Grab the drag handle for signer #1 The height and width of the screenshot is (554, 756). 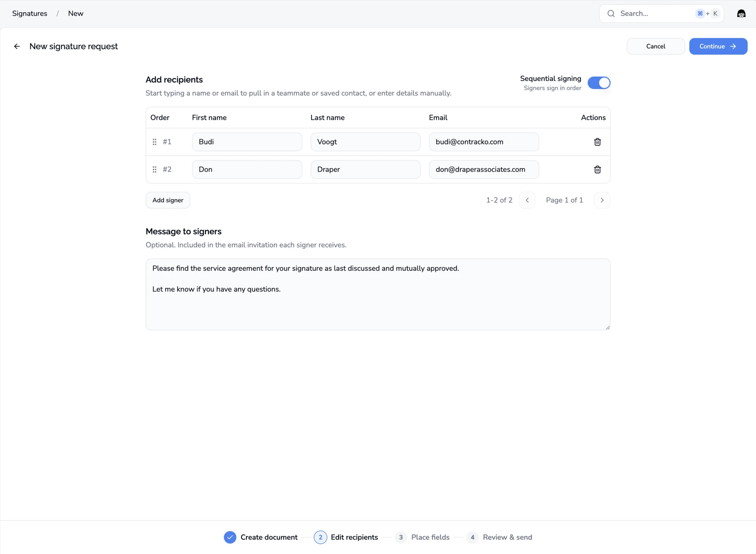(154, 142)
